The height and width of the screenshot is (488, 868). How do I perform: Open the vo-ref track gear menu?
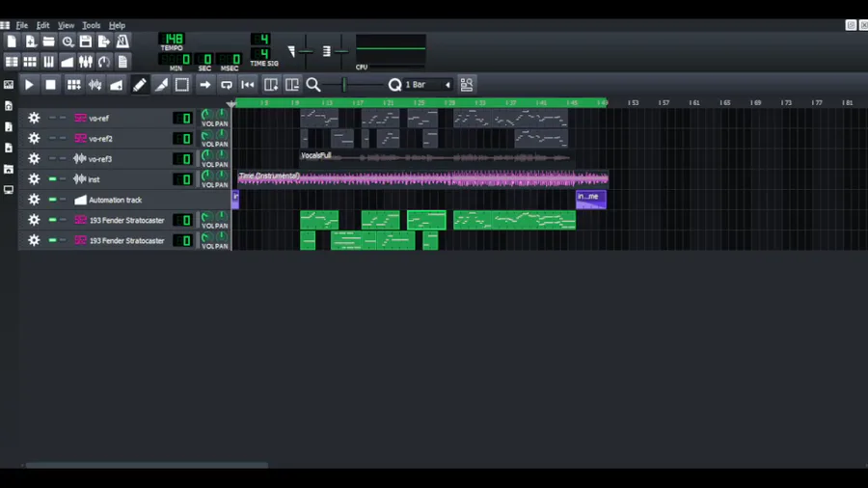[34, 118]
